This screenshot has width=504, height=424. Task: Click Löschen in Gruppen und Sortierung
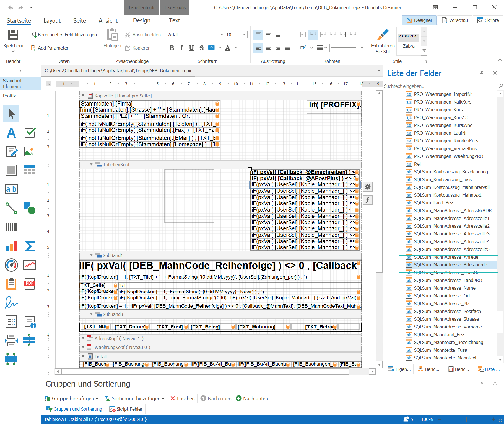[183, 398]
